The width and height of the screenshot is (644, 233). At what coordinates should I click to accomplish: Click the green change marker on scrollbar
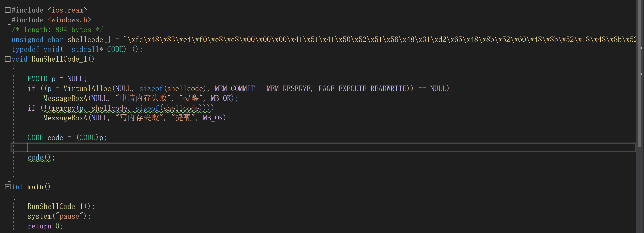(x=641, y=48)
